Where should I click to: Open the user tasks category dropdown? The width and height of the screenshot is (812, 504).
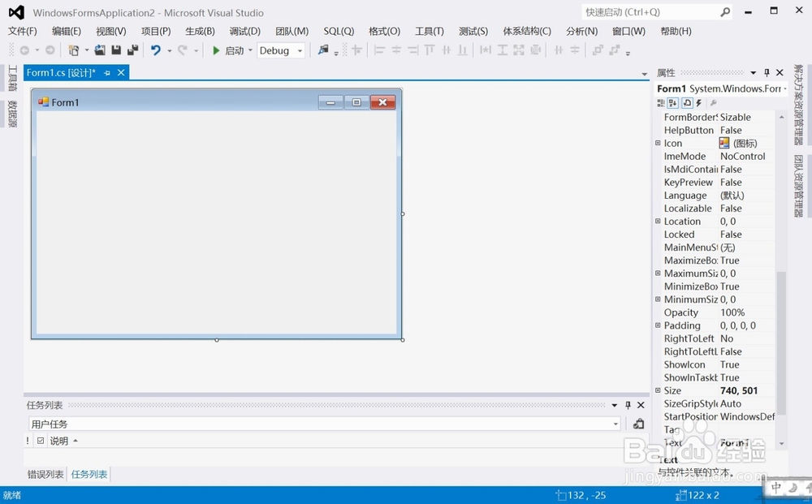[615, 424]
